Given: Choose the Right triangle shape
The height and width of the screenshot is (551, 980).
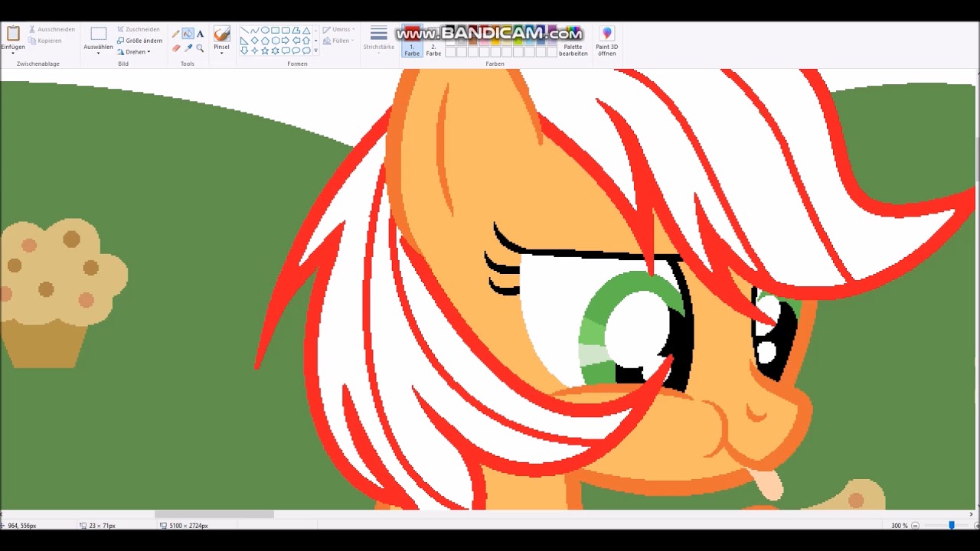Looking at the screenshot, I should (x=244, y=41).
